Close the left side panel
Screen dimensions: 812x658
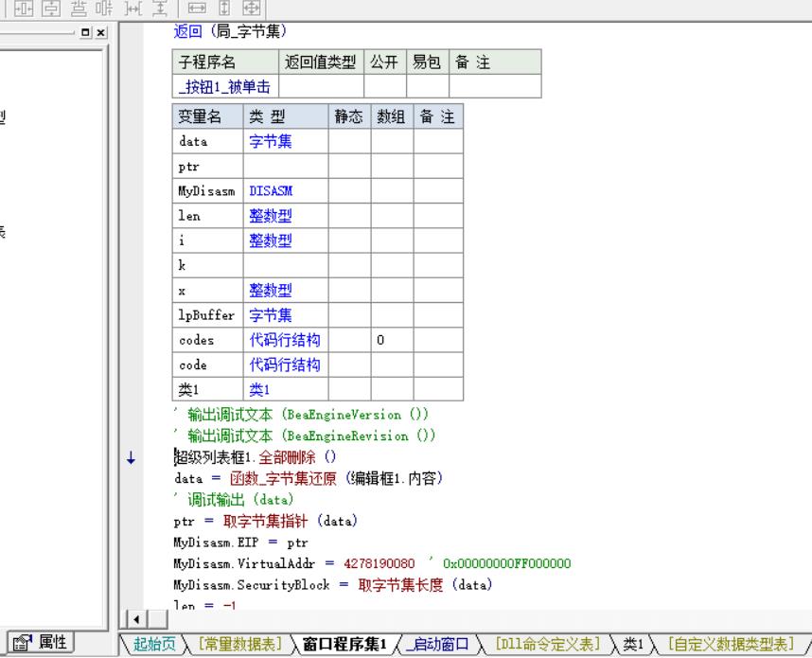click(101, 32)
